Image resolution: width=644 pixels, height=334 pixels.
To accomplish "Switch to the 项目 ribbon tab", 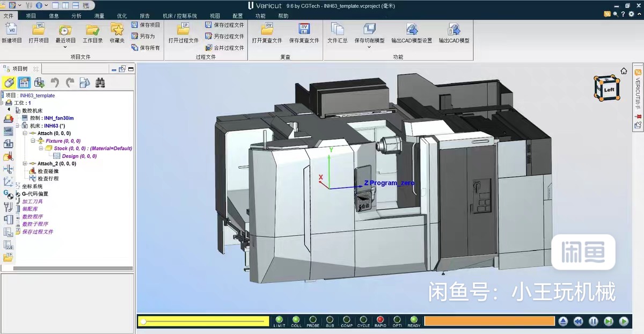I will pos(31,16).
